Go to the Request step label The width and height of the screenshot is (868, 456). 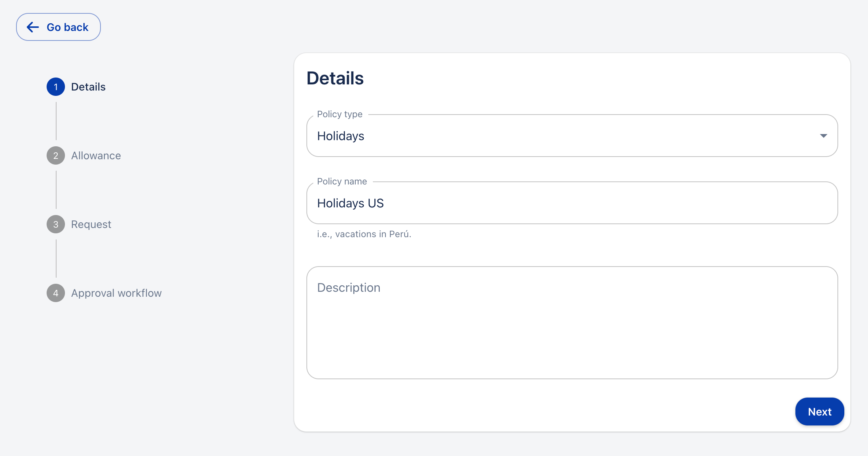coord(91,224)
